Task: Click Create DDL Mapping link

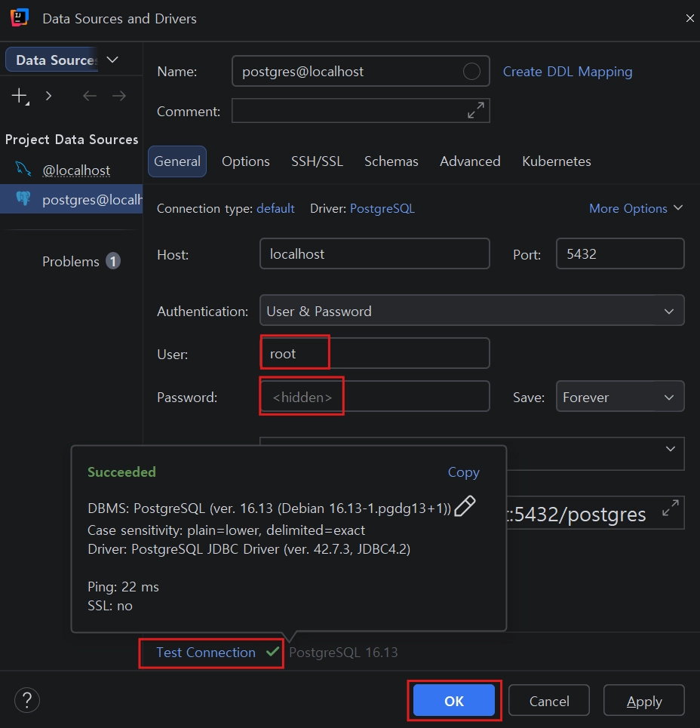Action: [x=567, y=72]
